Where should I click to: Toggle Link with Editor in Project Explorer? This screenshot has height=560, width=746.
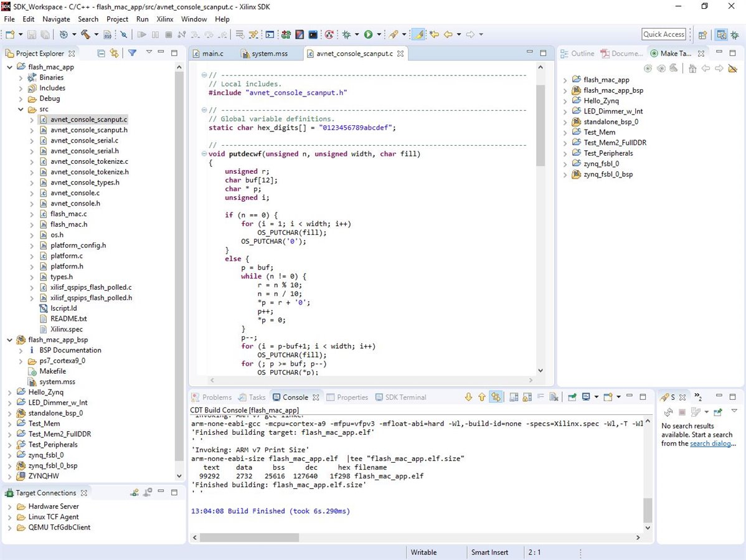click(114, 54)
